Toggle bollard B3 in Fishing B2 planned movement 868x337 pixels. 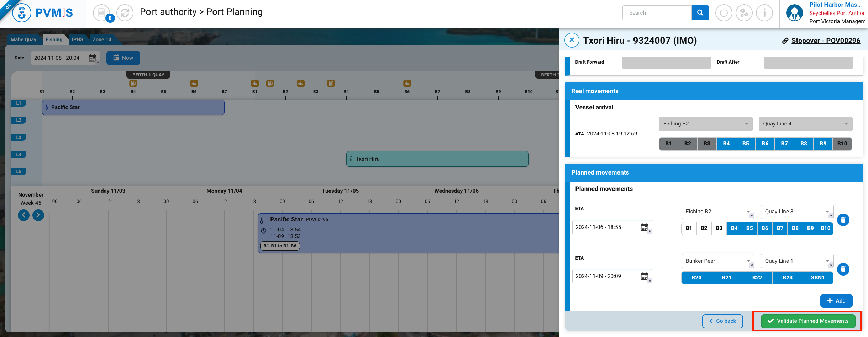[x=719, y=228]
